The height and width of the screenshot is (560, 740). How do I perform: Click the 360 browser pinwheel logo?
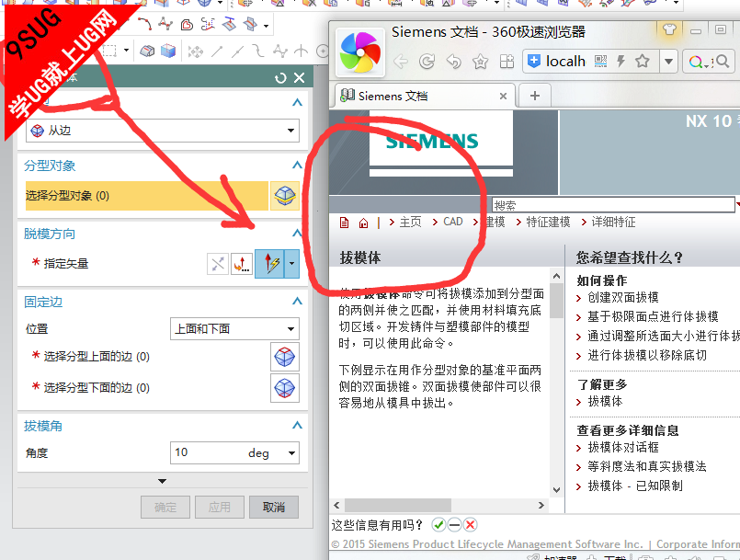click(x=359, y=52)
